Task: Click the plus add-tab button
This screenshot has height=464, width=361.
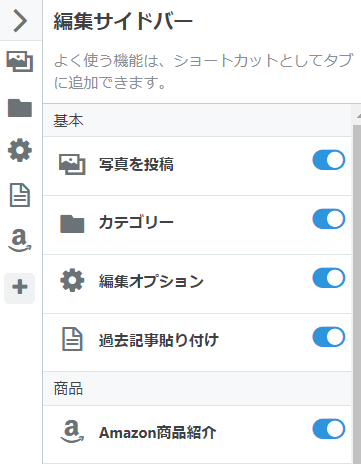Action: click(x=20, y=288)
